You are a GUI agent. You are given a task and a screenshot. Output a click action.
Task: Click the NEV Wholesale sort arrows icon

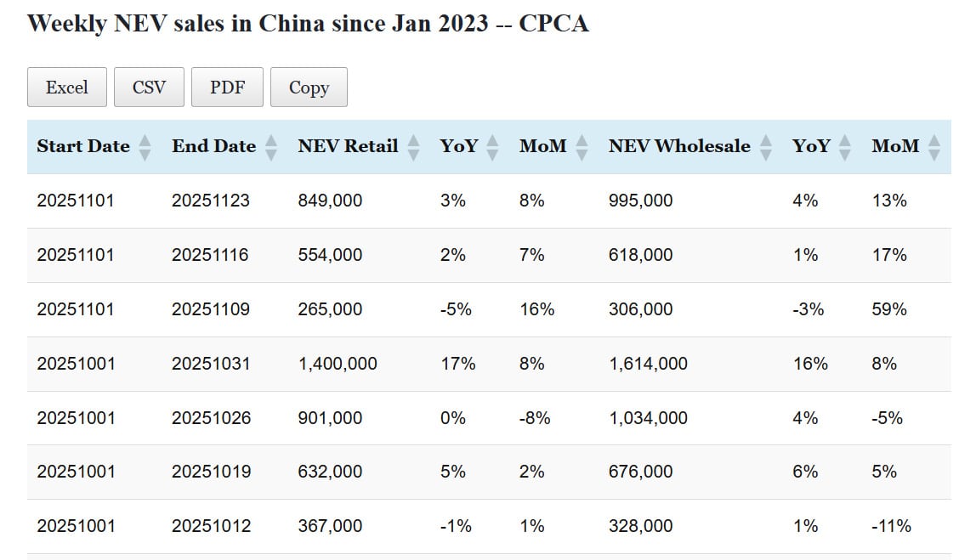tap(766, 147)
